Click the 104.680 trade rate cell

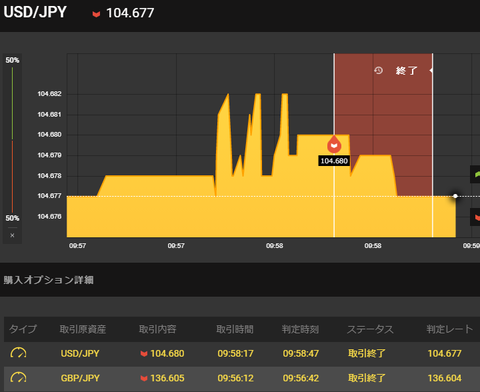point(167,353)
